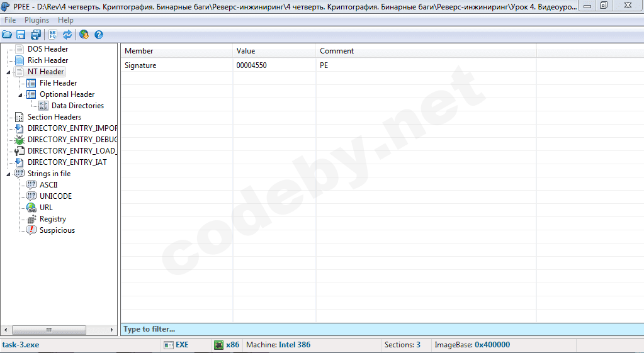Select File Header in the tree

point(58,83)
